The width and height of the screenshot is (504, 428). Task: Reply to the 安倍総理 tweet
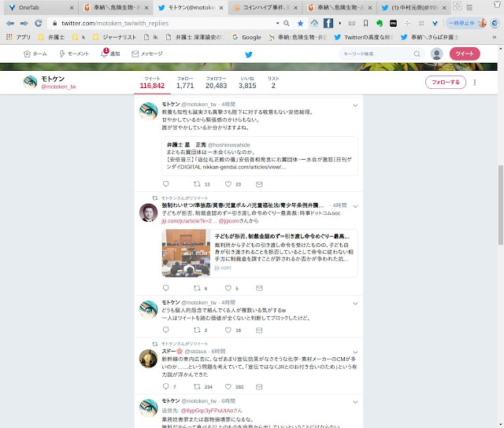(x=166, y=184)
